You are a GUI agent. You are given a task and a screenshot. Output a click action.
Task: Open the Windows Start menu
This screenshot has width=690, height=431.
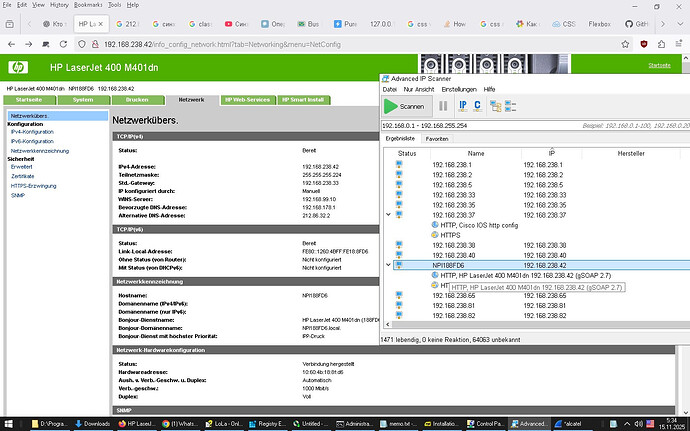(x=11, y=423)
